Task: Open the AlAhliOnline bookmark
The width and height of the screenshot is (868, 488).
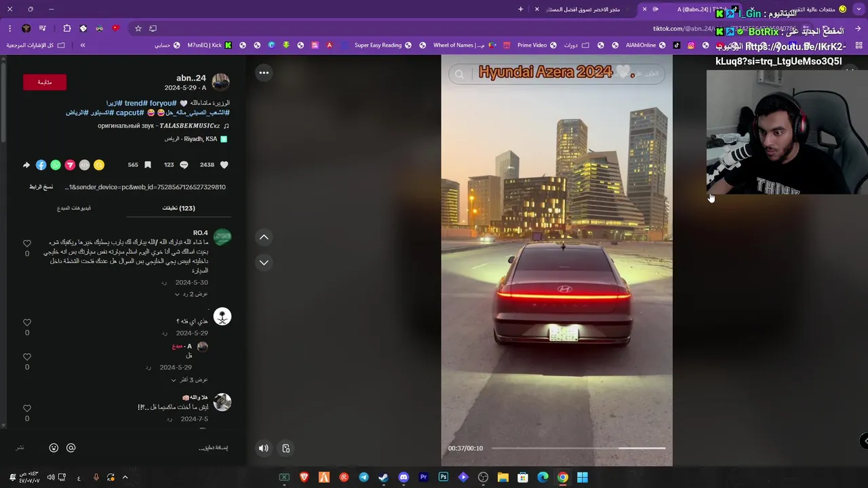Action: pos(646,45)
